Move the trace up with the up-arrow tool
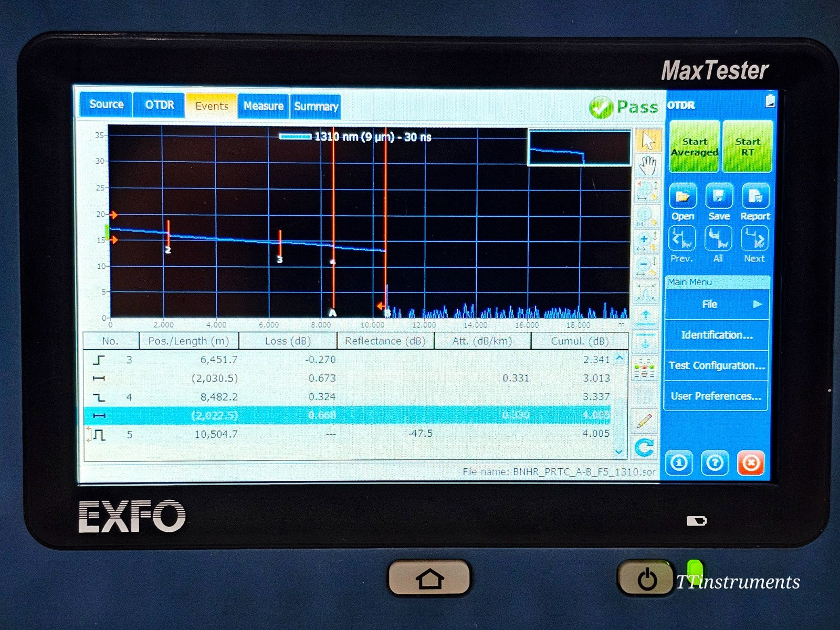840x630 pixels. coord(646,318)
